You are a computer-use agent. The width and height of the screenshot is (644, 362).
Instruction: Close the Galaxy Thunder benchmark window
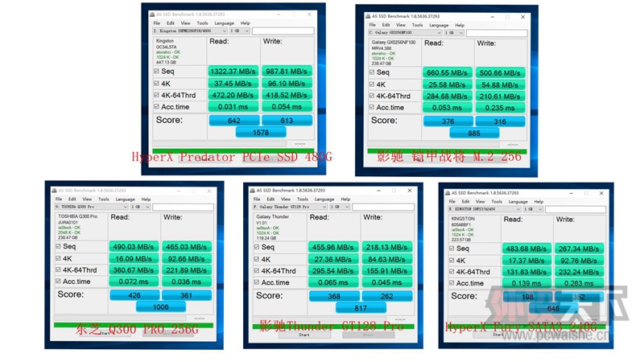[409, 191]
